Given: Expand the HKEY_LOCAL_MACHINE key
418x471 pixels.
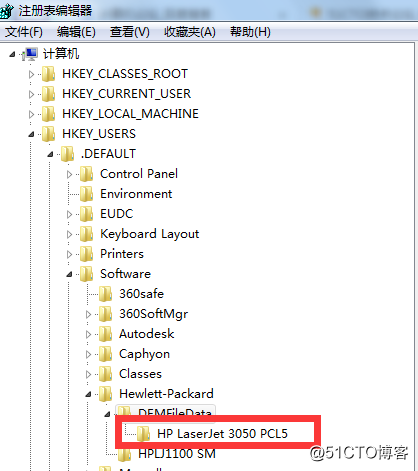Looking at the screenshot, I should 31,114.
